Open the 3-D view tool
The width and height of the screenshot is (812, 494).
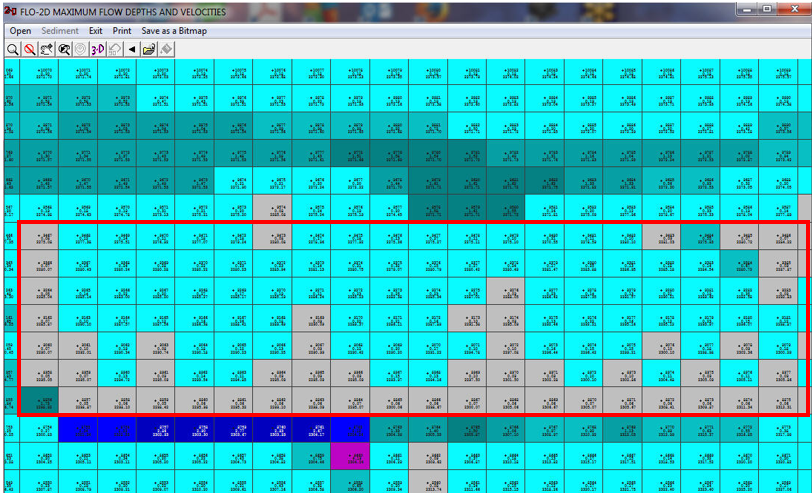pyautogui.click(x=98, y=49)
